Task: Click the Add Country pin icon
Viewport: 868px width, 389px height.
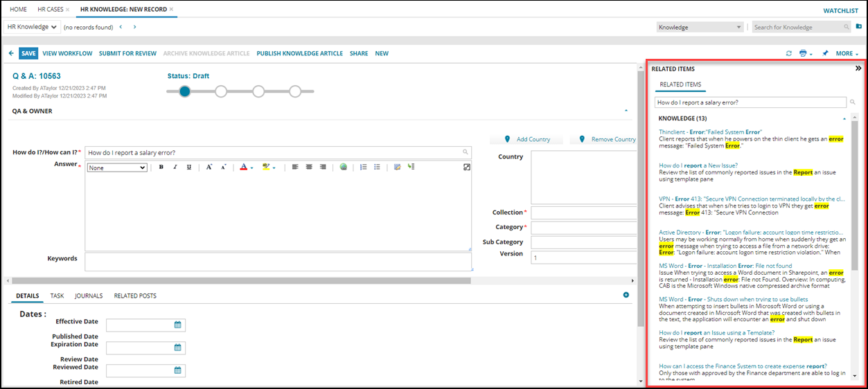Action: click(x=508, y=139)
